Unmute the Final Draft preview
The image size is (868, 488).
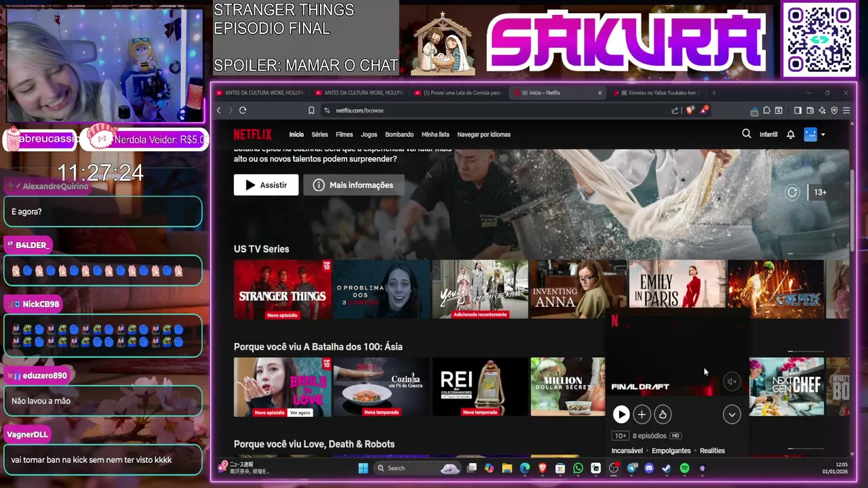[732, 382]
